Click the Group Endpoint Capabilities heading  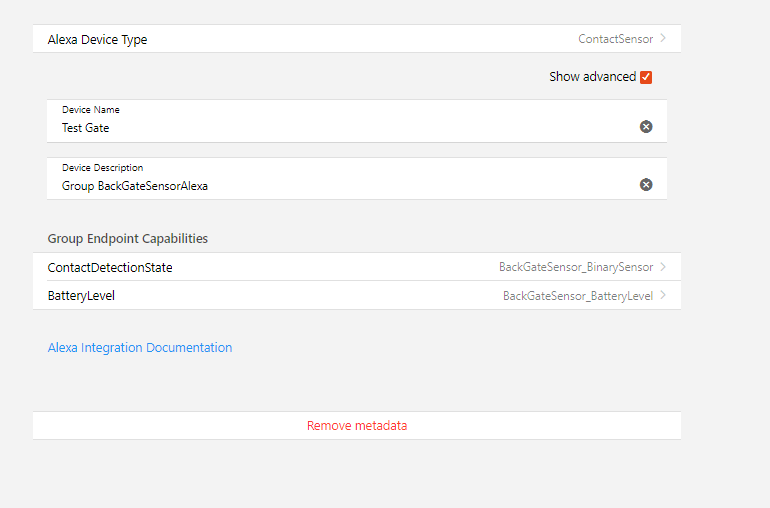(128, 239)
